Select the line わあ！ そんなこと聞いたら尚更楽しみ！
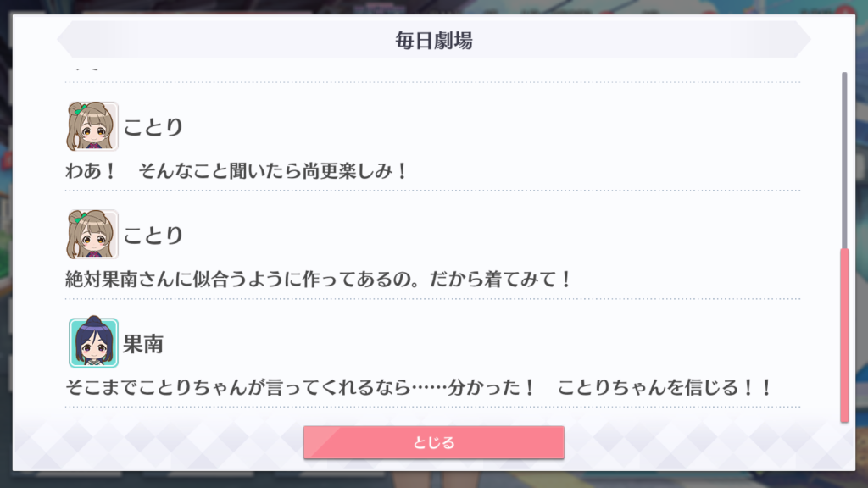The height and width of the screenshot is (488, 868). (x=236, y=170)
